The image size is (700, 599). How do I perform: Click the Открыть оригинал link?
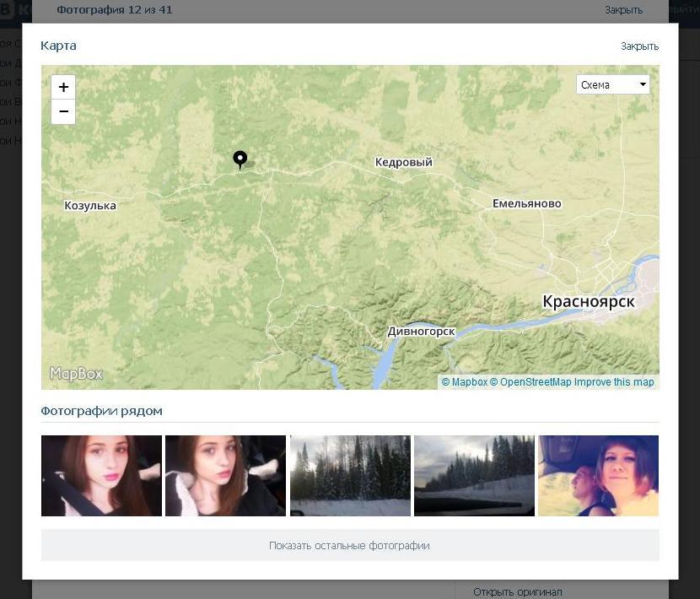tap(518, 591)
